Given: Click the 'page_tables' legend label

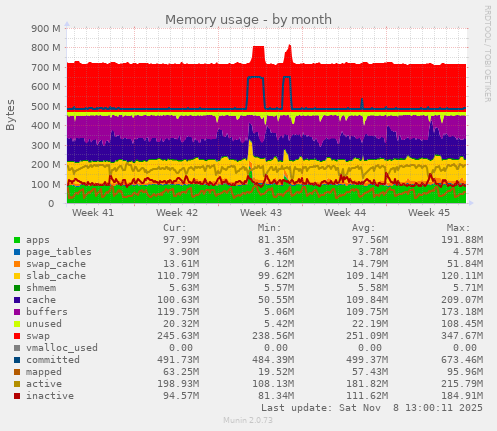Looking at the screenshot, I should pos(59,252).
